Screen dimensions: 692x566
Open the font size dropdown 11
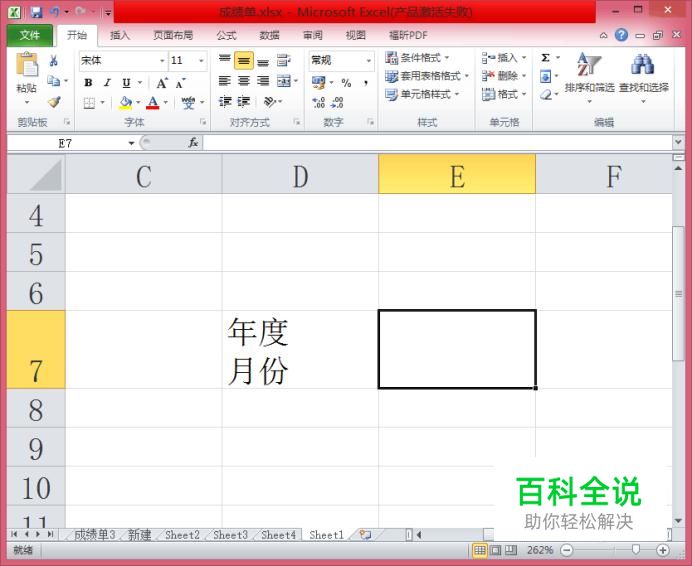[x=201, y=60]
